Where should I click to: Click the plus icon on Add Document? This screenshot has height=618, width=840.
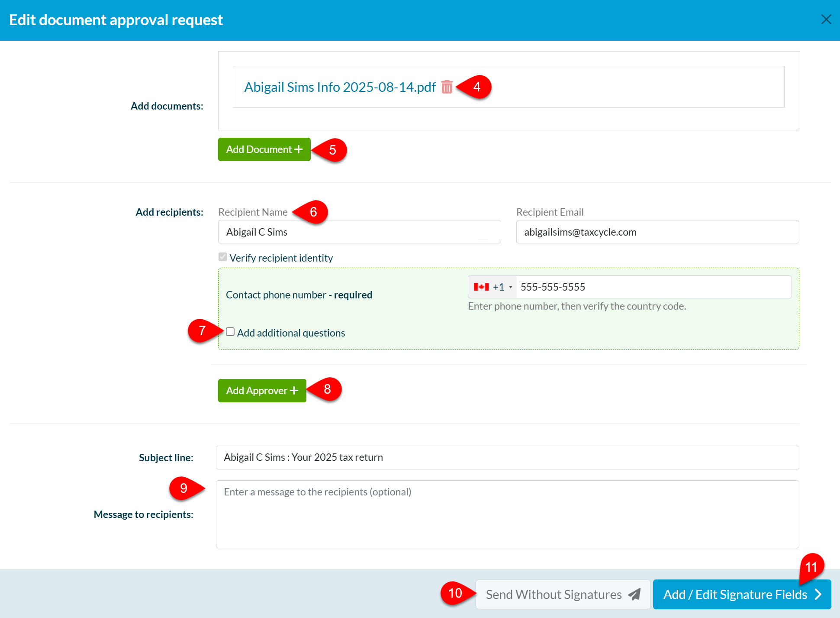point(298,149)
